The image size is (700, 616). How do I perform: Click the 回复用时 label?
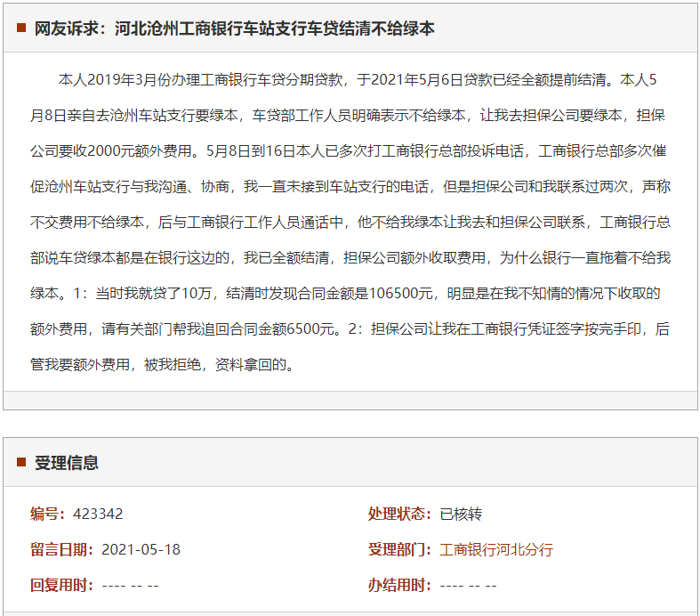62,585
